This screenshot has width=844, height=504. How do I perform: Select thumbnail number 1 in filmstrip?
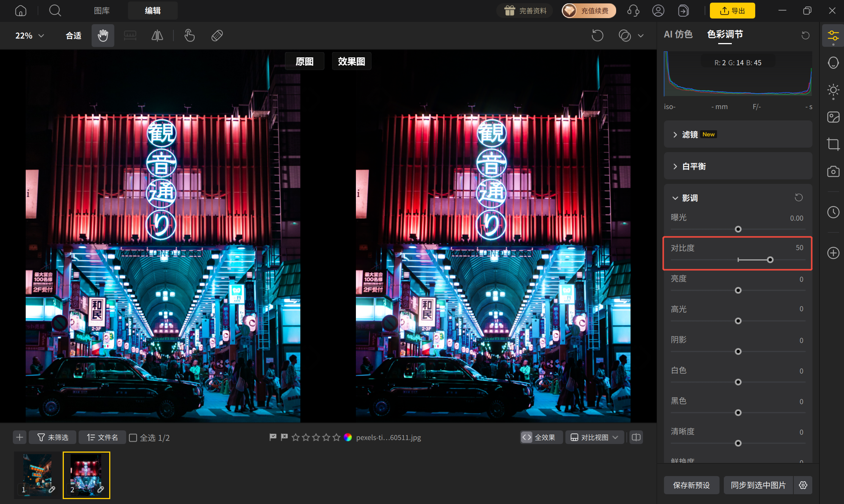[37, 475]
